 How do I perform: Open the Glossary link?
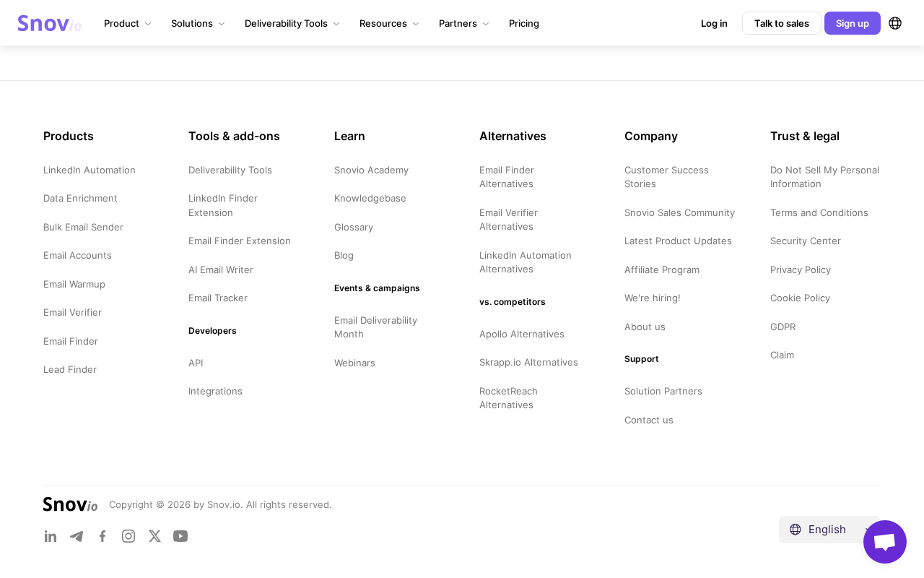coord(354,227)
